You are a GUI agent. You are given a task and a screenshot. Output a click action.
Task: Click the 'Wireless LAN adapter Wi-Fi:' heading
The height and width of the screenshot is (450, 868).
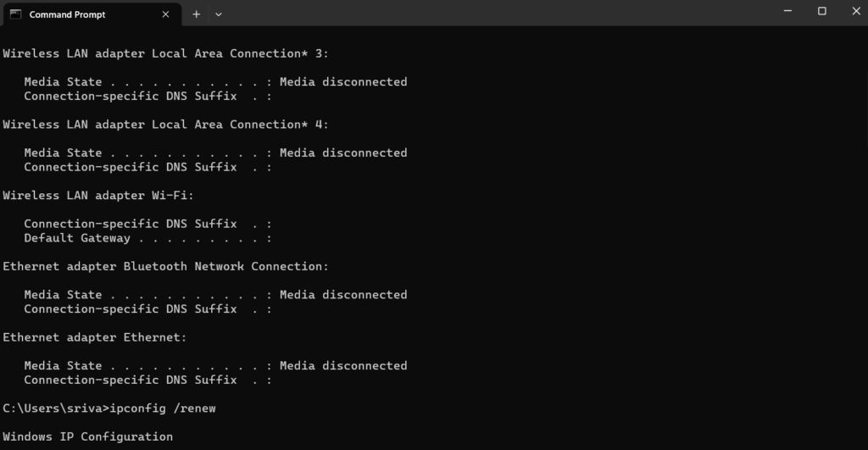[x=98, y=195]
